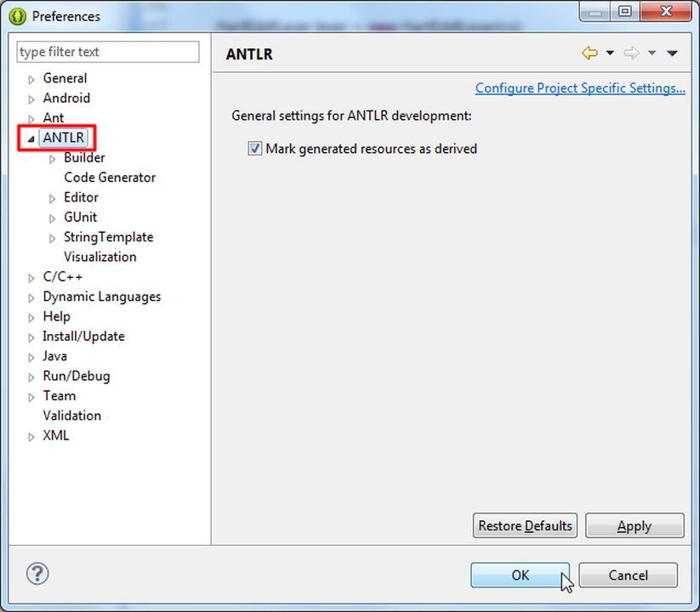This screenshot has height=612, width=700.
Task: Expand the Java tree node
Action: (x=31, y=357)
